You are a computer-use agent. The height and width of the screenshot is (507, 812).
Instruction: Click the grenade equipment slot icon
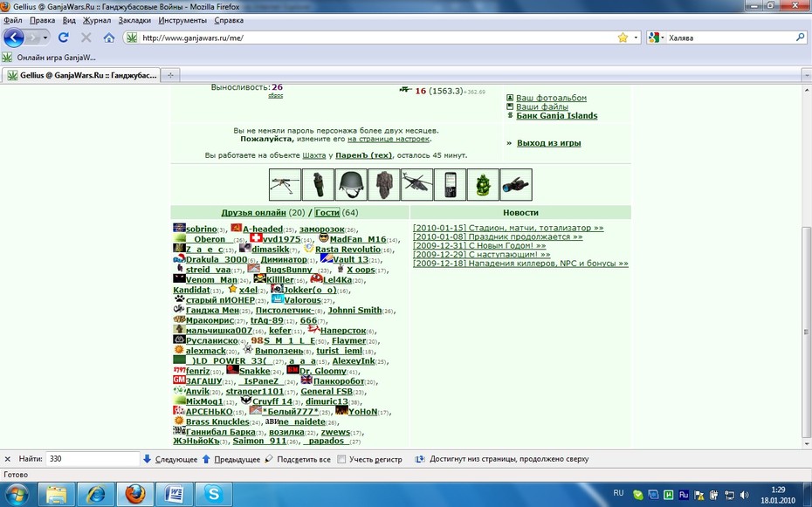318,185
